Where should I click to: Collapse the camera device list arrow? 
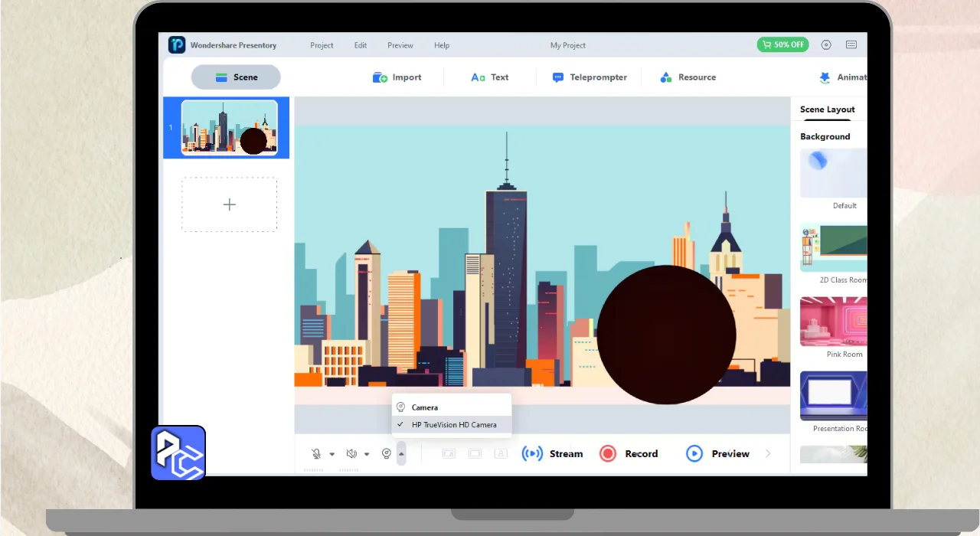click(x=401, y=454)
